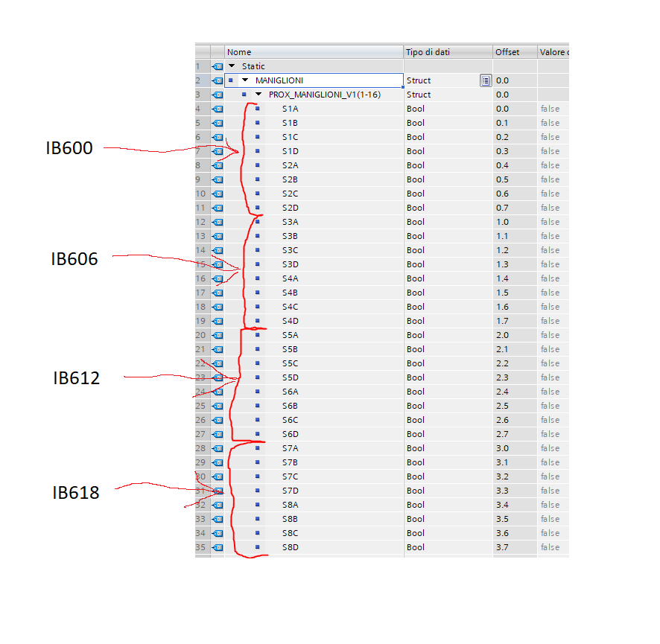The width and height of the screenshot is (660, 644).
Task: Collapse the PROX_MANIGLIONI_V1(1-16) struct
Action: point(258,95)
